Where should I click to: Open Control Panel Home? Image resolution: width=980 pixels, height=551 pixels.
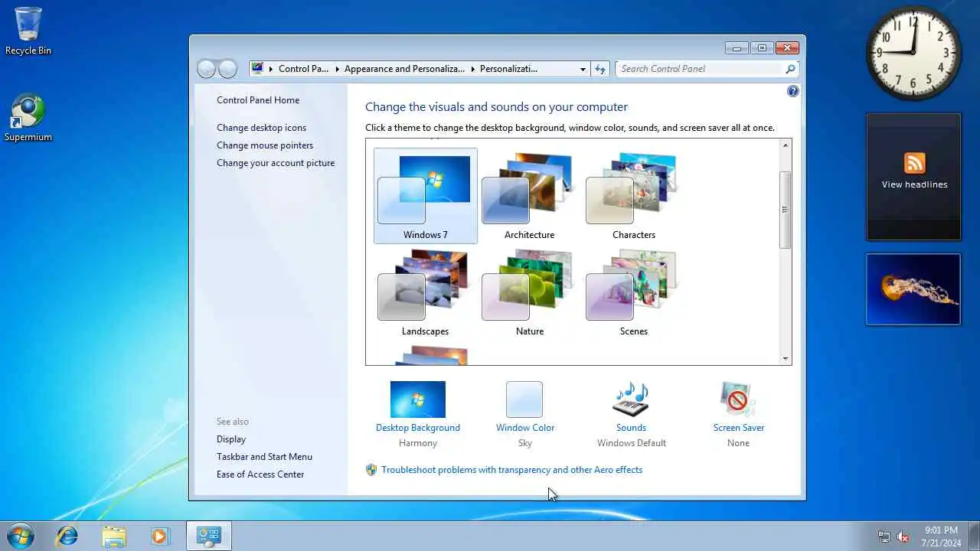click(x=258, y=100)
